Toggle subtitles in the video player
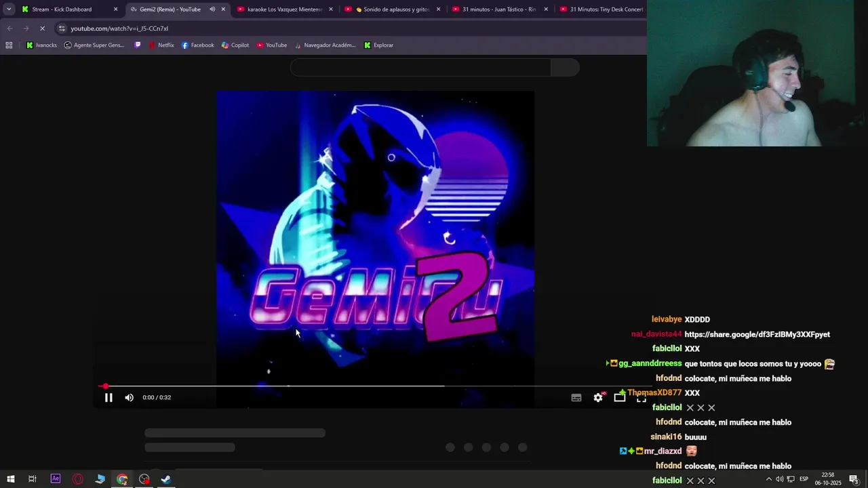The height and width of the screenshot is (488, 868). [576, 398]
